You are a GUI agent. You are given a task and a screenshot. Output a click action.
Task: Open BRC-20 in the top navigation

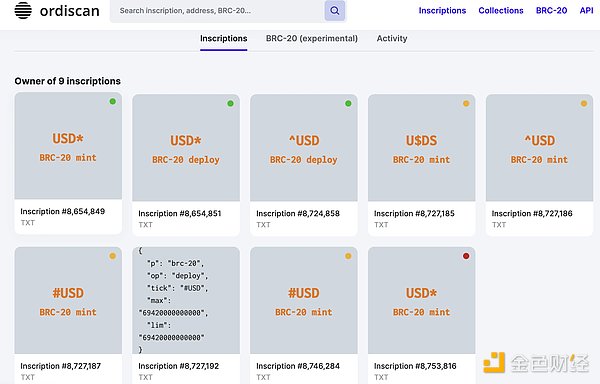[x=551, y=11]
